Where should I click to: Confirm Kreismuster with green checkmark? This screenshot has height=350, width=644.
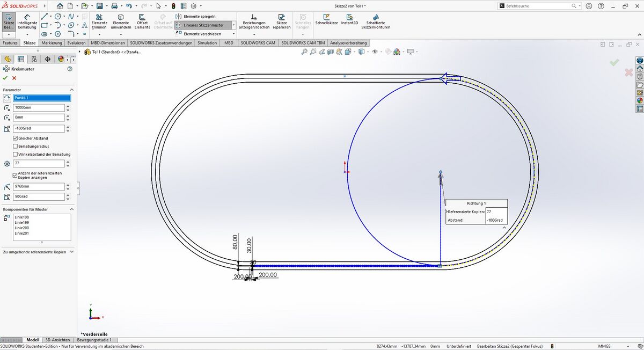(x=5, y=78)
